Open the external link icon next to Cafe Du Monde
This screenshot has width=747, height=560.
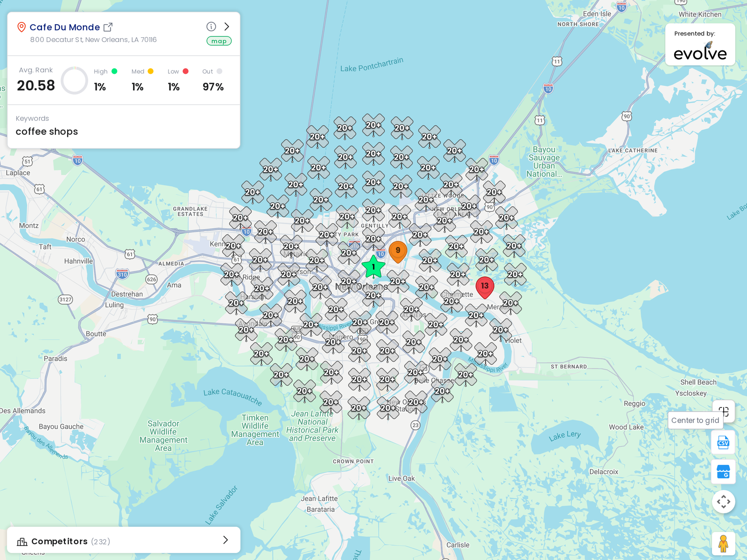coord(108,27)
